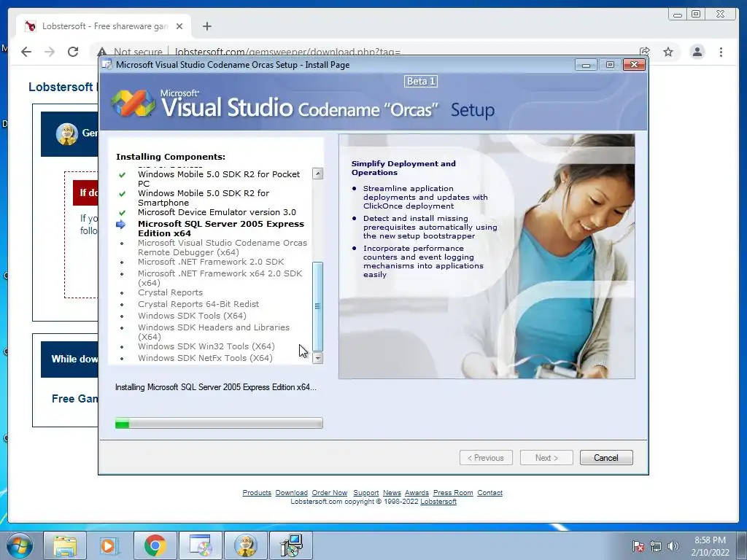Select 'Microsoft Device Emulator version 3.0' item
Viewport: 747px width, 560px height.
(x=217, y=212)
